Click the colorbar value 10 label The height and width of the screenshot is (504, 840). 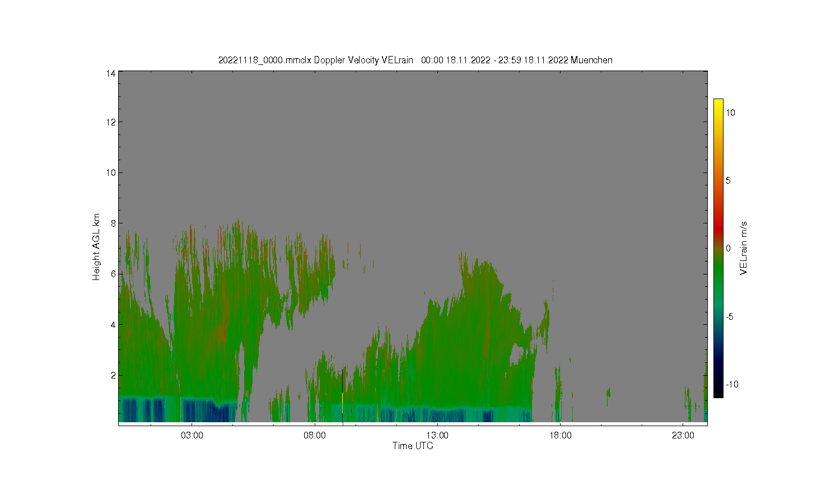[x=731, y=113]
